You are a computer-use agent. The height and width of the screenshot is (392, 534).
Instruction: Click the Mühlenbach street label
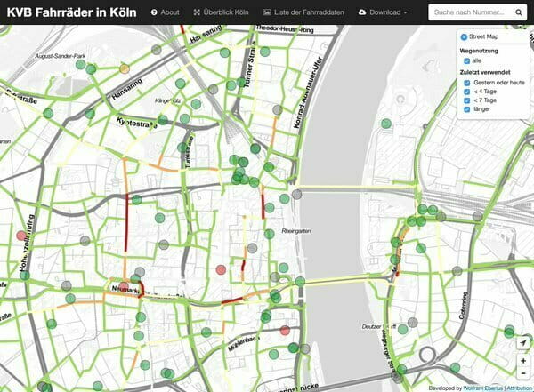click(243, 343)
